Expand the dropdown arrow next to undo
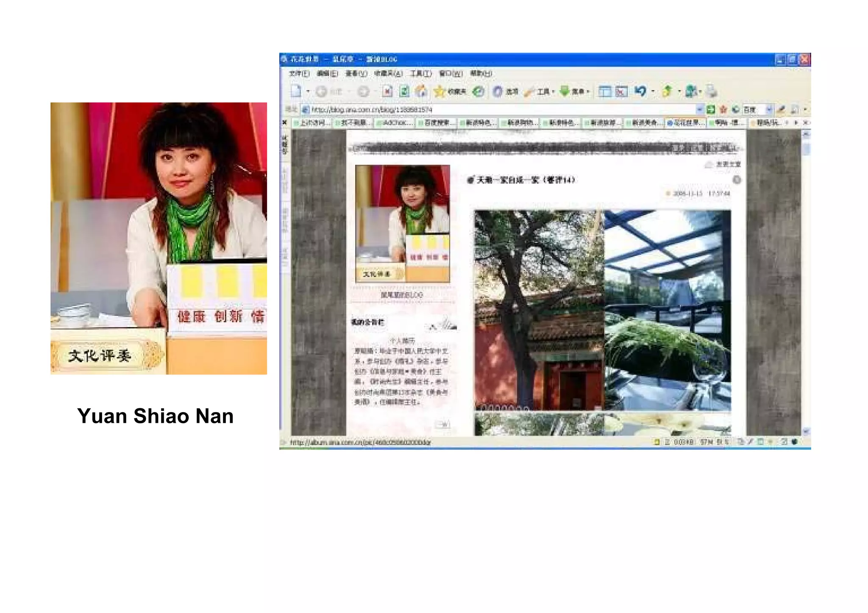Screen dimensions: 868x613 click(653, 91)
